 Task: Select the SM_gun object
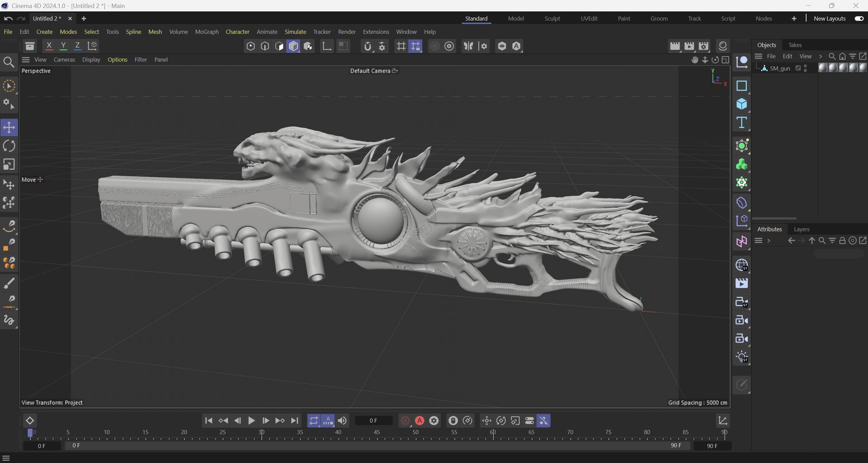[780, 68]
